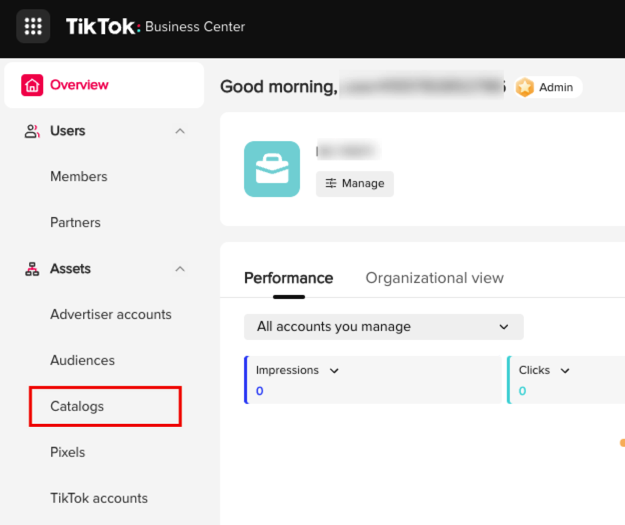Go to Partners page

click(75, 223)
